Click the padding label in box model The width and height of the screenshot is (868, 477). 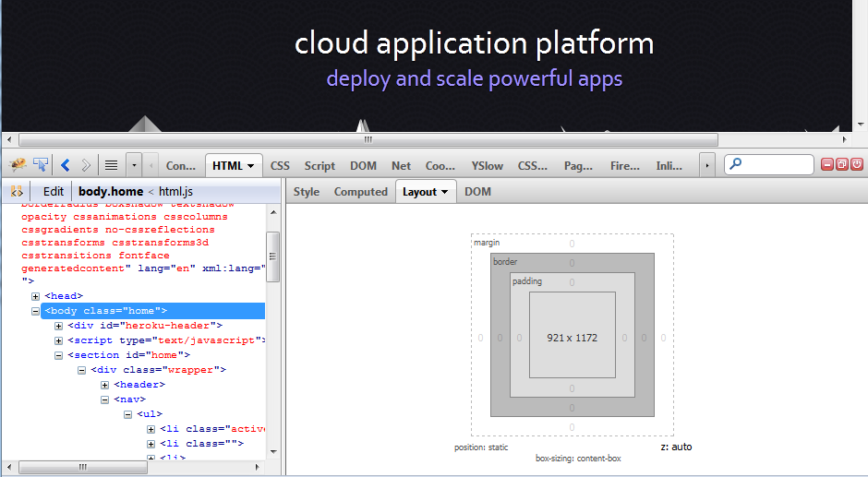coord(527,281)
